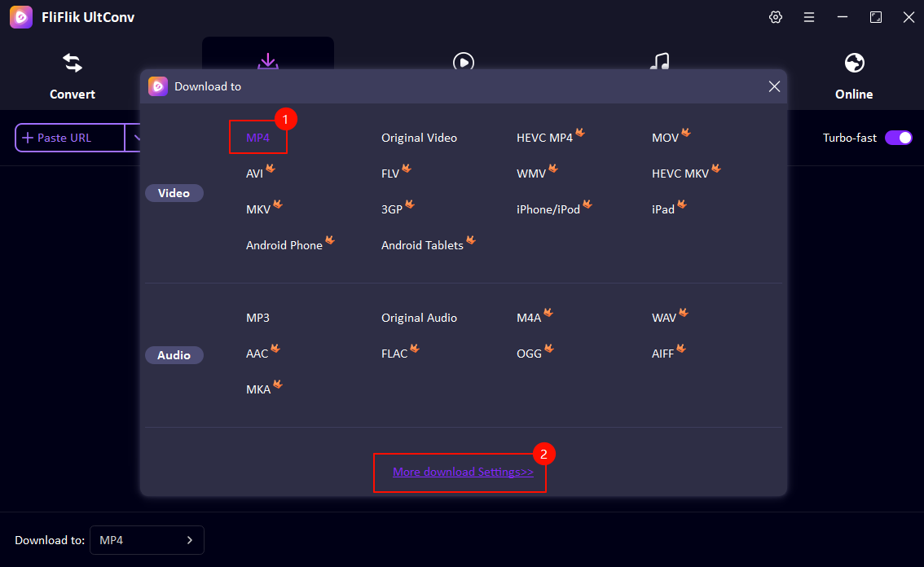924x567 pixels.
Task: Select the music note tab icon
Action: [659, 61]
